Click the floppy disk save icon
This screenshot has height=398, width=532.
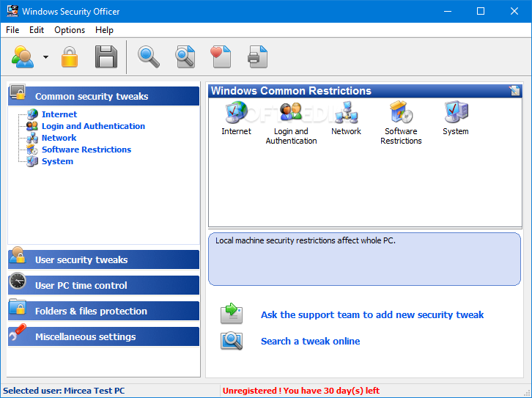(x=106, y=56)
